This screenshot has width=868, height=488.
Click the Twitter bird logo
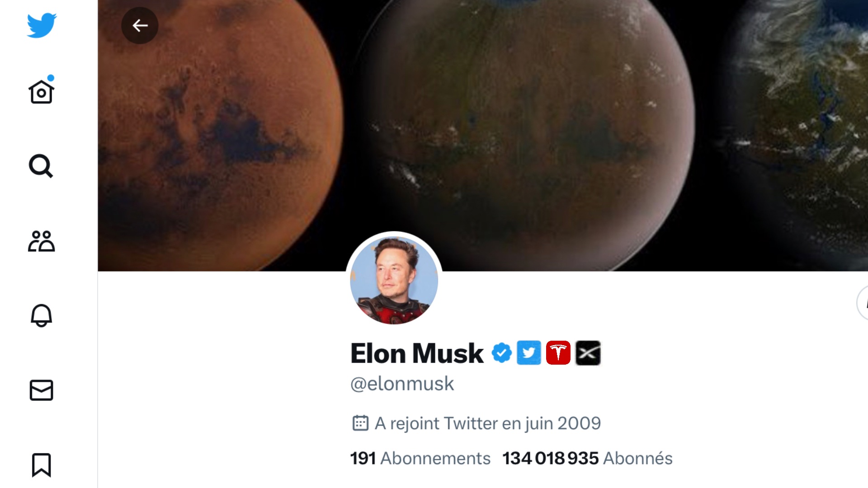[x=42, y=25]
